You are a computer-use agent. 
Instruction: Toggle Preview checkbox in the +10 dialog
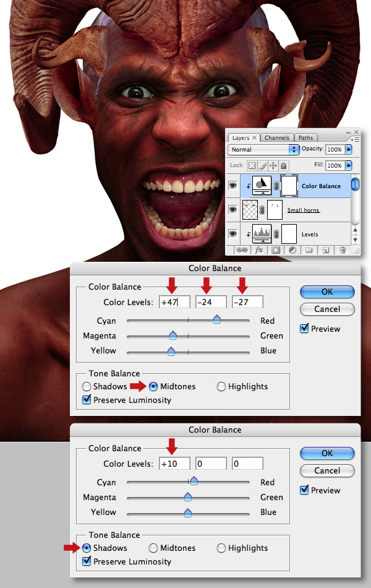click(304, 490)
